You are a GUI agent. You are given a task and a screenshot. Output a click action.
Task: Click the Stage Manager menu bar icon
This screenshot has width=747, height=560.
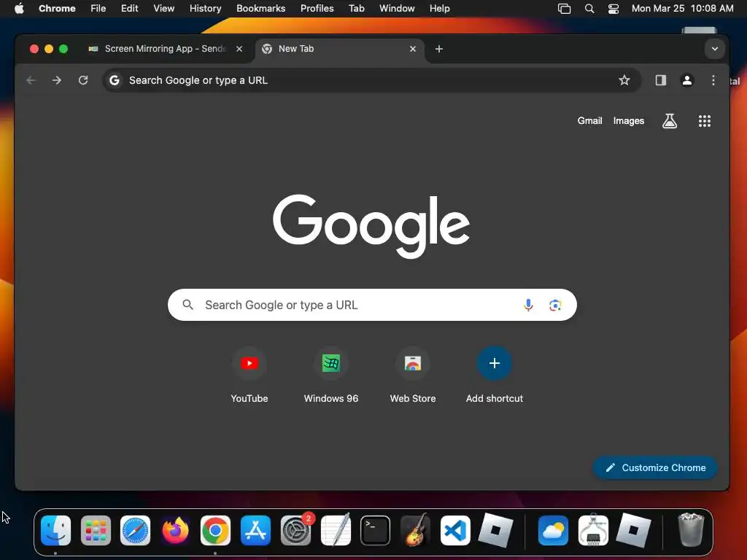coord(564,9)
